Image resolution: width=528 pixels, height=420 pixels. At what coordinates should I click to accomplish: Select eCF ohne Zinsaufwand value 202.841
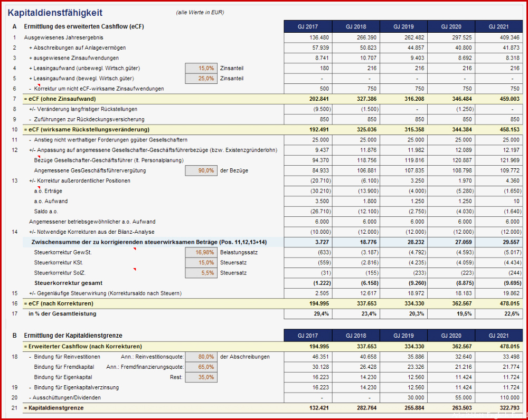click(308, 99)
